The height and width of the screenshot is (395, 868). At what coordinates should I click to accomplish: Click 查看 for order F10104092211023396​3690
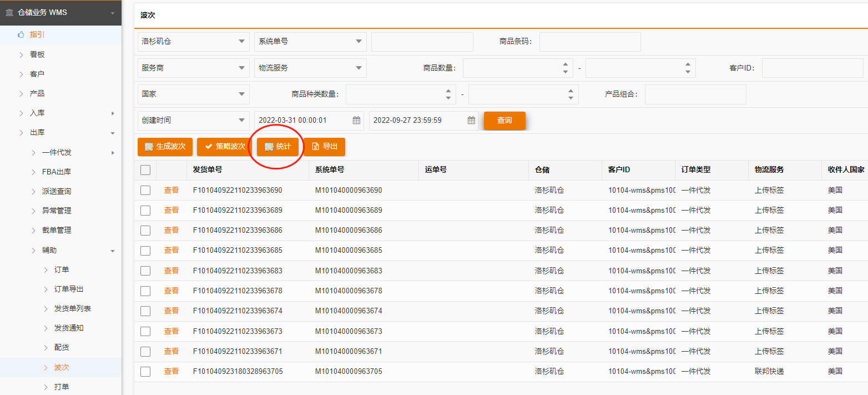171,190
